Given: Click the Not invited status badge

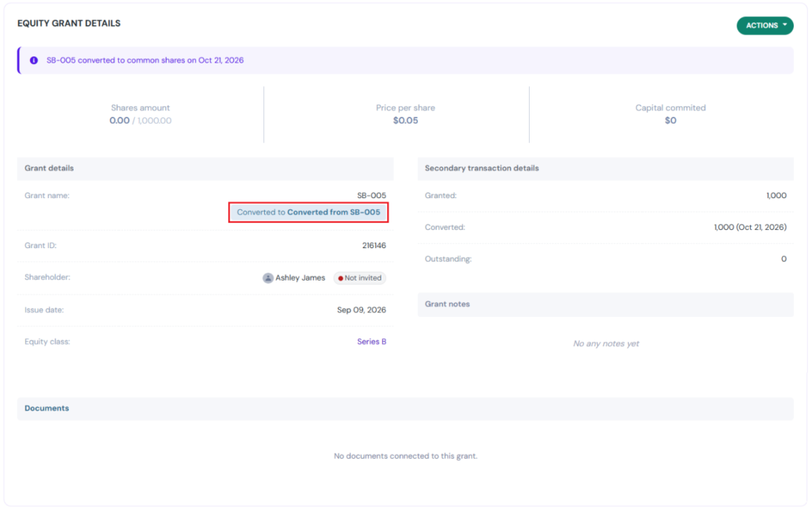Looking at the screenshot, I should pyautogui.click(x=360, y=278).
